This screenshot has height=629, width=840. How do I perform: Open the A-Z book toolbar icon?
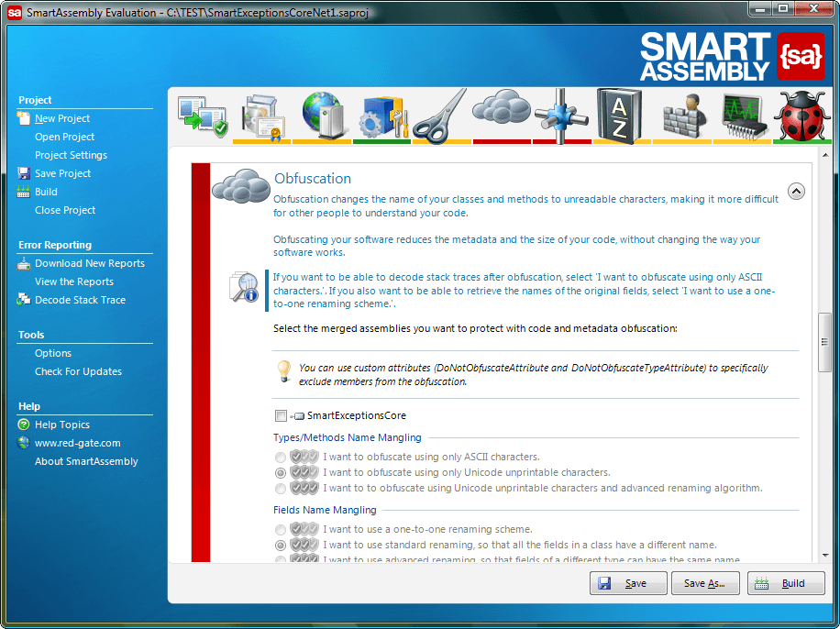[x=620, y=116]
